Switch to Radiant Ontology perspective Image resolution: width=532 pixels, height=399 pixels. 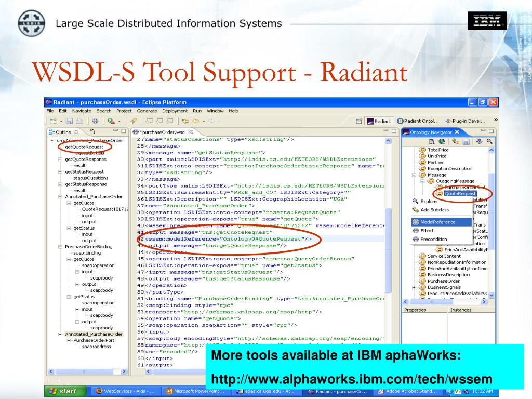click(418, 121)
